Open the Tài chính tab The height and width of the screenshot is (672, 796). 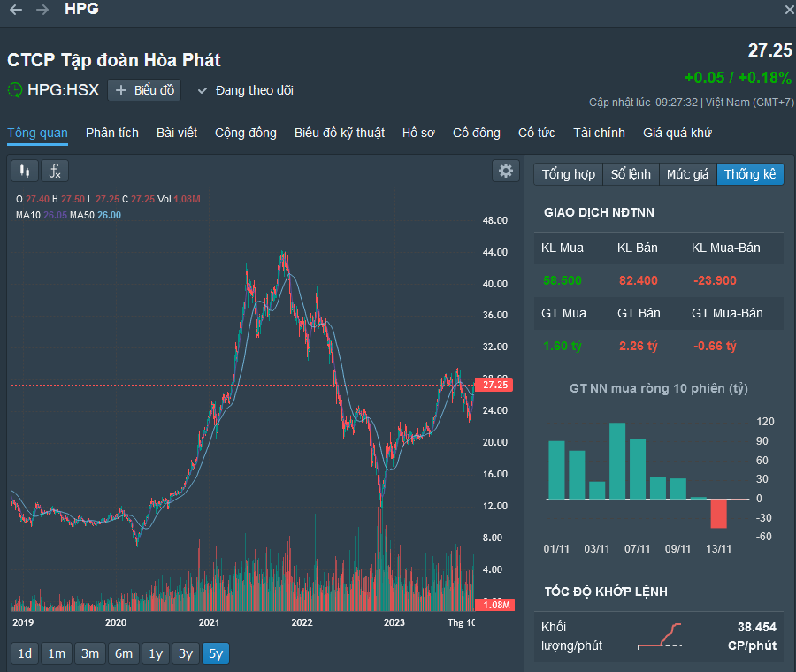pyautogui.click(x=599, y=133)
